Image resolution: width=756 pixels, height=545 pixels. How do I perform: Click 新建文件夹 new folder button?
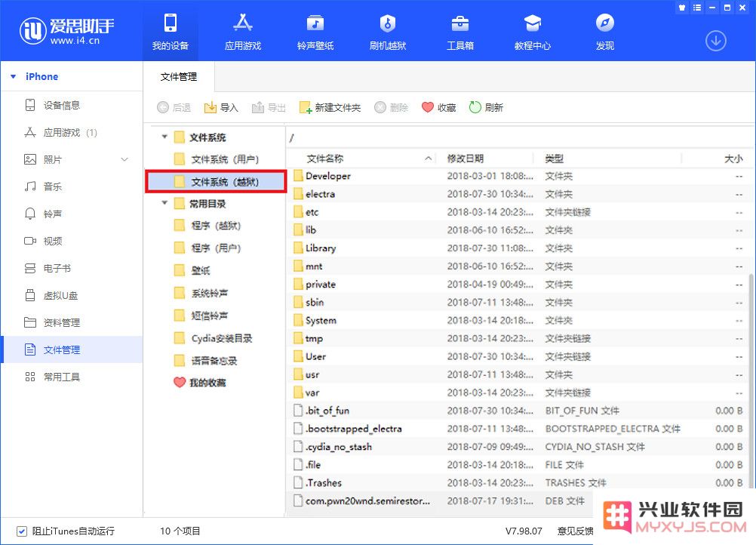click(330, 107)
